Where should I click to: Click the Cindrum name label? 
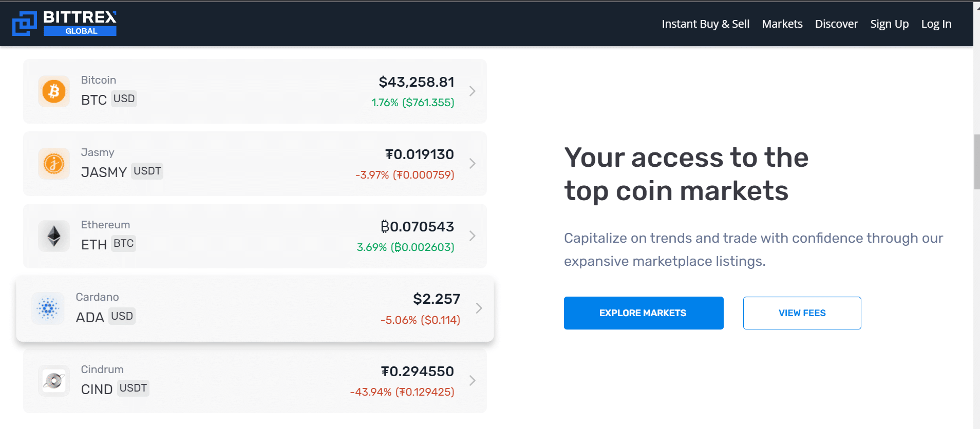(102, 369)
